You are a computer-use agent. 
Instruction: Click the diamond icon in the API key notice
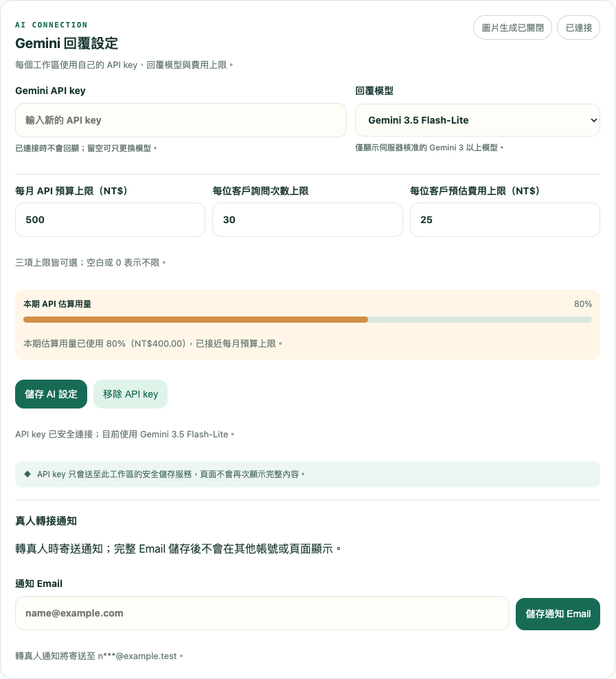click(x=27, y=474)
